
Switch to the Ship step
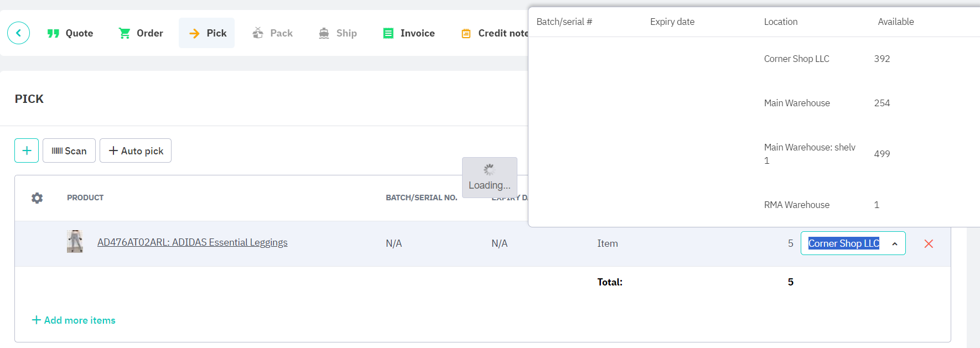(x=338, y=33)
